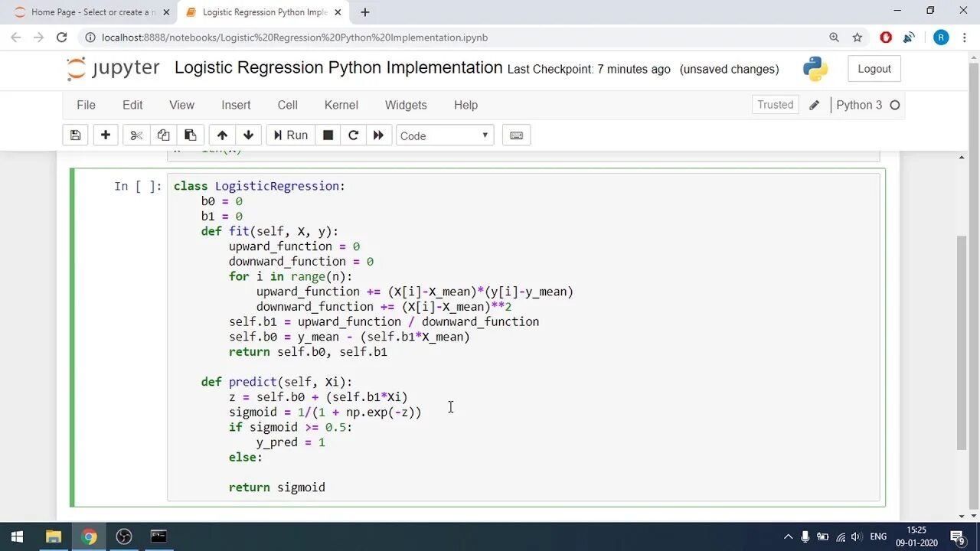This screenshot has height=551, width=980.
Task: Open Windows Start menu
Action: point(17,536)
